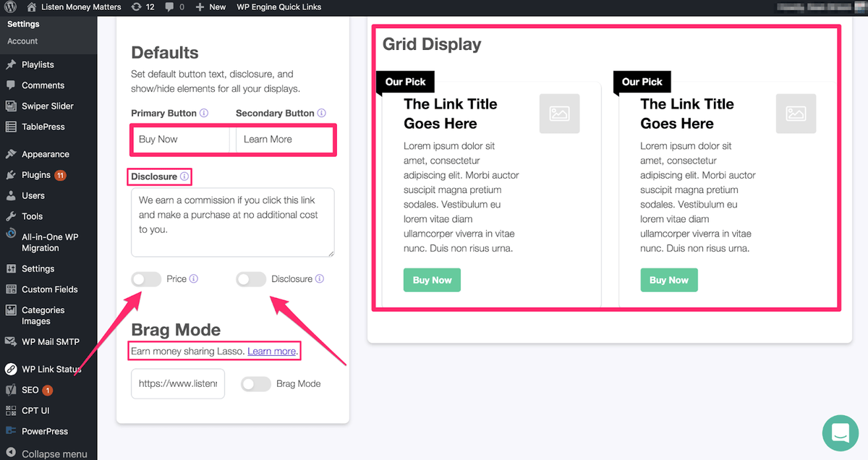This screenshot has width=868, height=460.
Task: Click the info icon beside Primary Button
Action: pos(204,113)
